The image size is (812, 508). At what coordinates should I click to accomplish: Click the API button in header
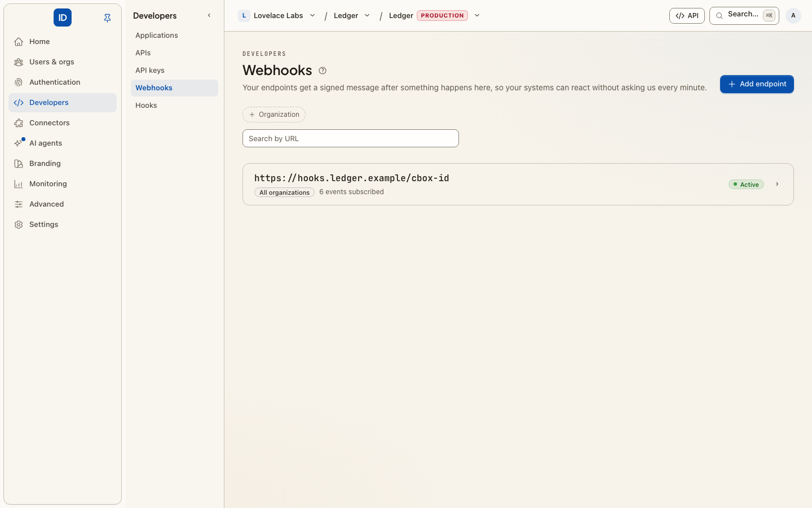point(687,16)
